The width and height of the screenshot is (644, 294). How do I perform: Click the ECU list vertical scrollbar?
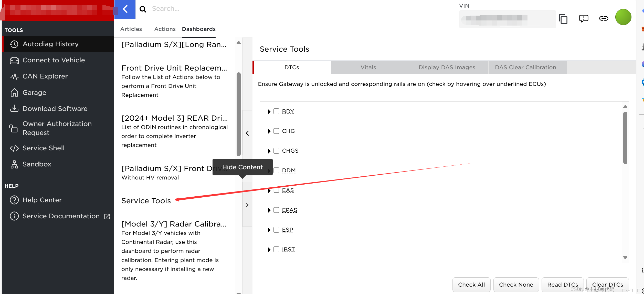[x=625, y=138]
